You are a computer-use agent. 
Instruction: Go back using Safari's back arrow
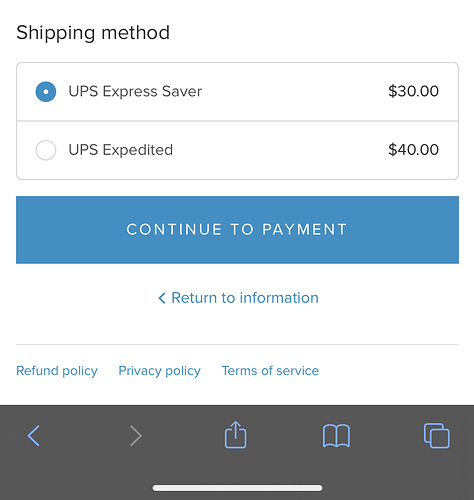click(x=34, y=435)
